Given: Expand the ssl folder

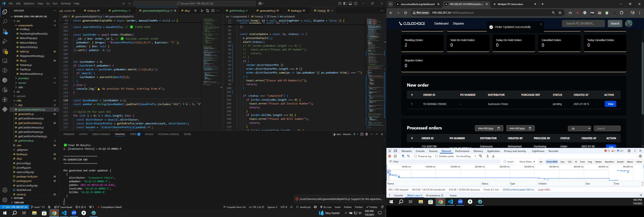Looking at the screenshot, I should pyautogui.click(x=18, y=92).
